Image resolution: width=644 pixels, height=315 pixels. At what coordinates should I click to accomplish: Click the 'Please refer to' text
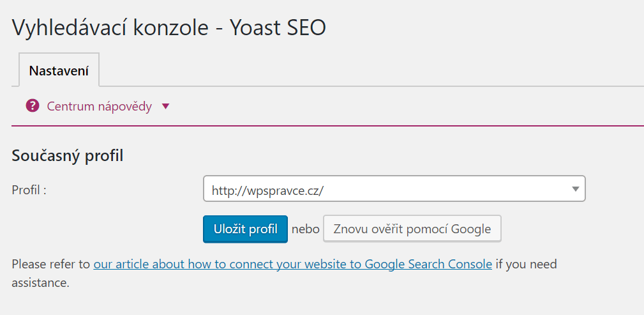pyautogui.click(x=51, y=264)
